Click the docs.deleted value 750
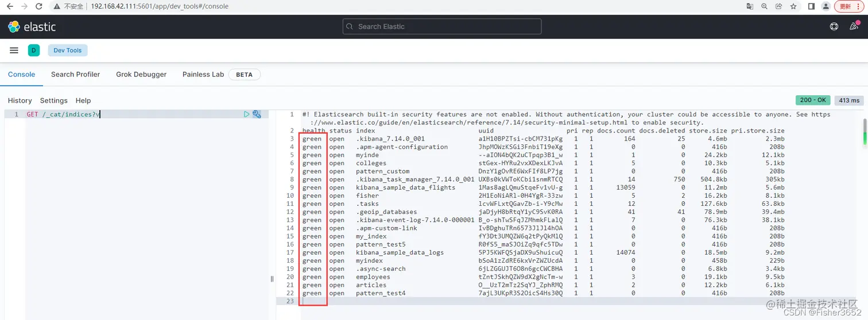 click(x=680, y=179)
